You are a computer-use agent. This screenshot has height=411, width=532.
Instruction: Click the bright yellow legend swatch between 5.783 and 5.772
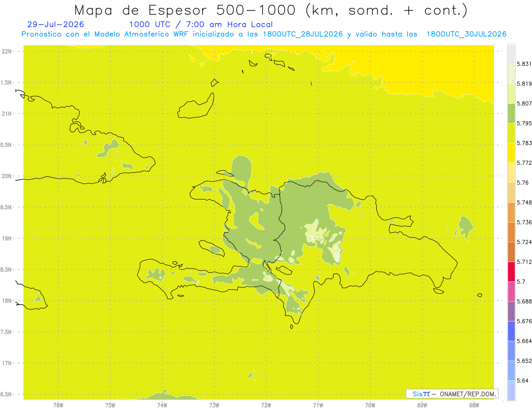pos(511,153)
